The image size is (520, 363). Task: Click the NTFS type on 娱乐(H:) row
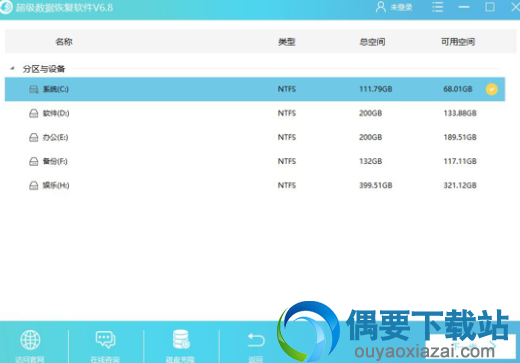[x=287, y=185]
